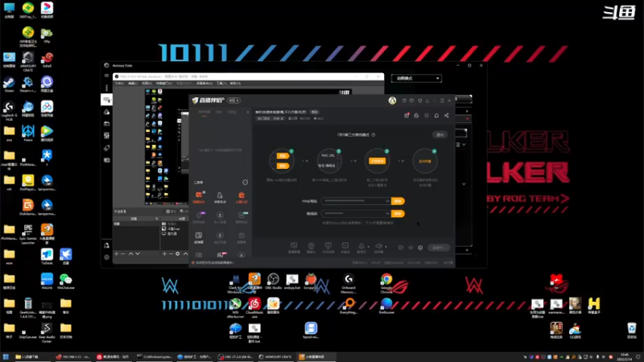The width and height of the screenshot is (644, 362).
Task: Click the red-badged gift box icon in Douyu header
Action: pyautogui.click(x=407, y=115)
